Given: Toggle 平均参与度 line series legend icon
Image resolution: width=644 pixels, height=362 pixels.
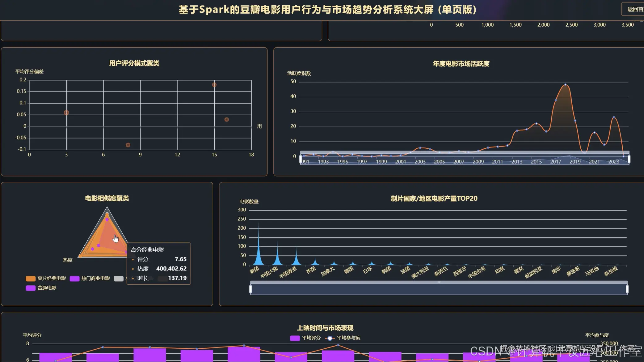Looking at the screenshot, I should (x=330, y=338).
